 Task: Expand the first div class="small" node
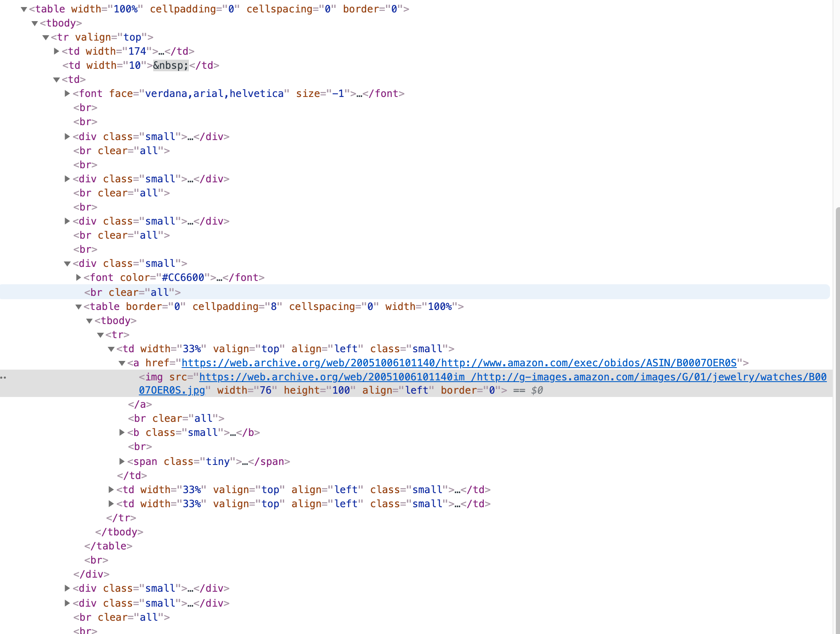click(68, 137)
